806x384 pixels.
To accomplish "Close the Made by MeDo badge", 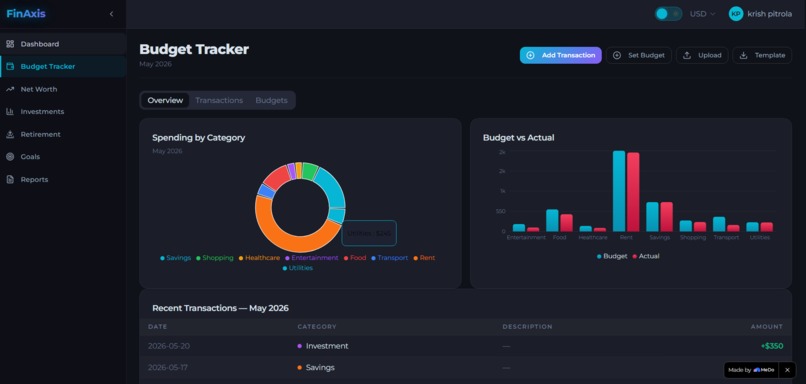I will 787,370.
